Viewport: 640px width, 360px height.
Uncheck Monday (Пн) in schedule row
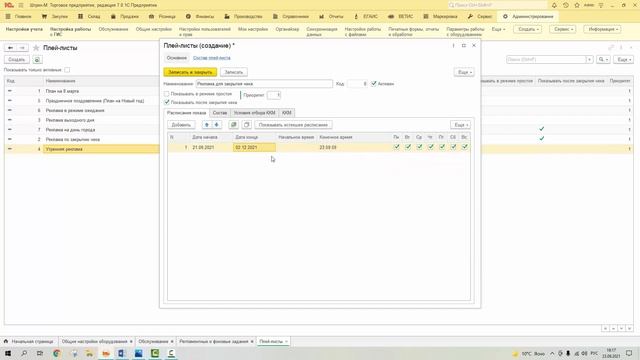point(396,147)
